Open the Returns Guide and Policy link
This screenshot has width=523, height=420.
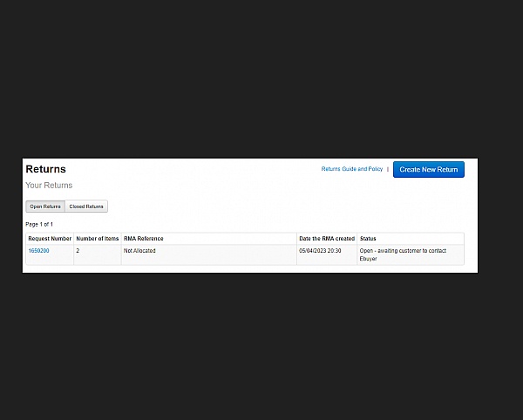pos(352,169)
